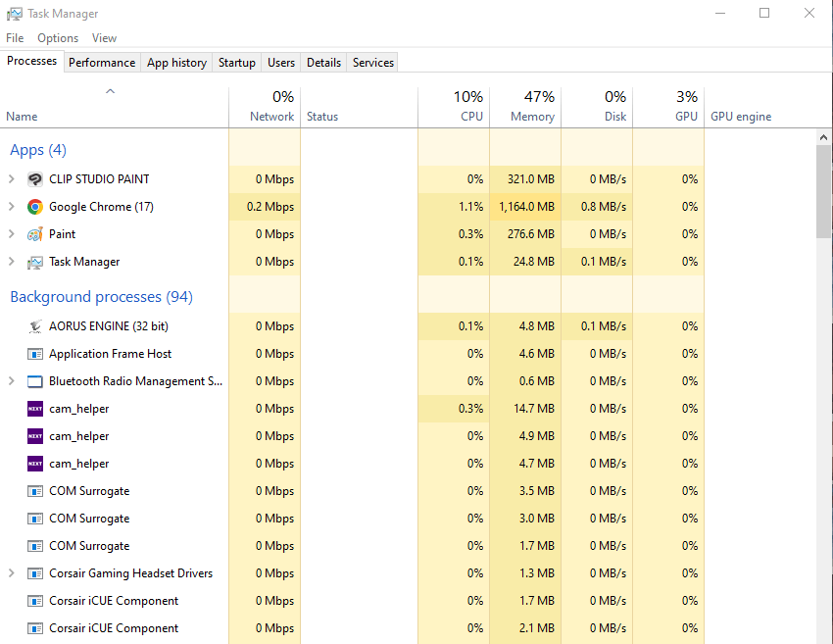Open the Options menu
This screenshot has width=833, height=644.
(58, 38)
